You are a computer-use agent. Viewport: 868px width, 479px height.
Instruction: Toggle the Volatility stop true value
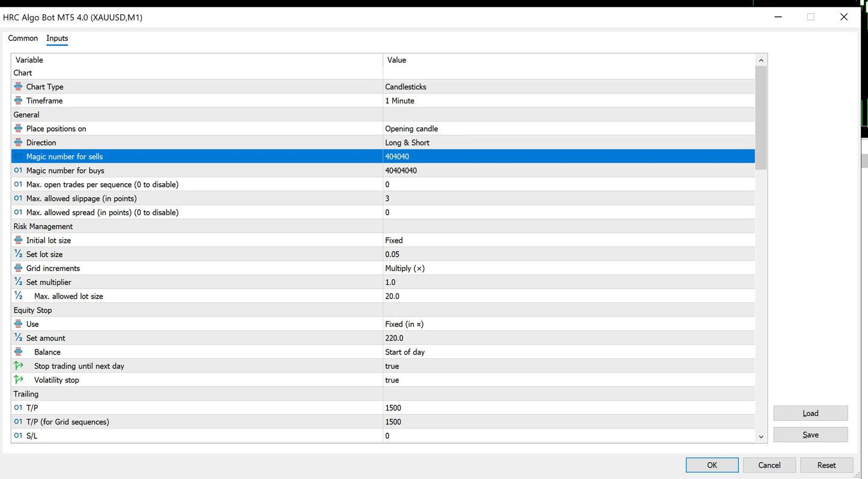(x=568, y=380)
